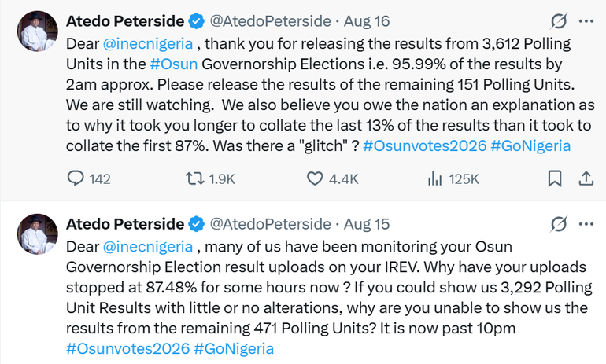The width and height of the screenshot is (606, 364).
Task: Open #GoNigeria hashtag in Aug 15 tweet
Action: (234, 349)
